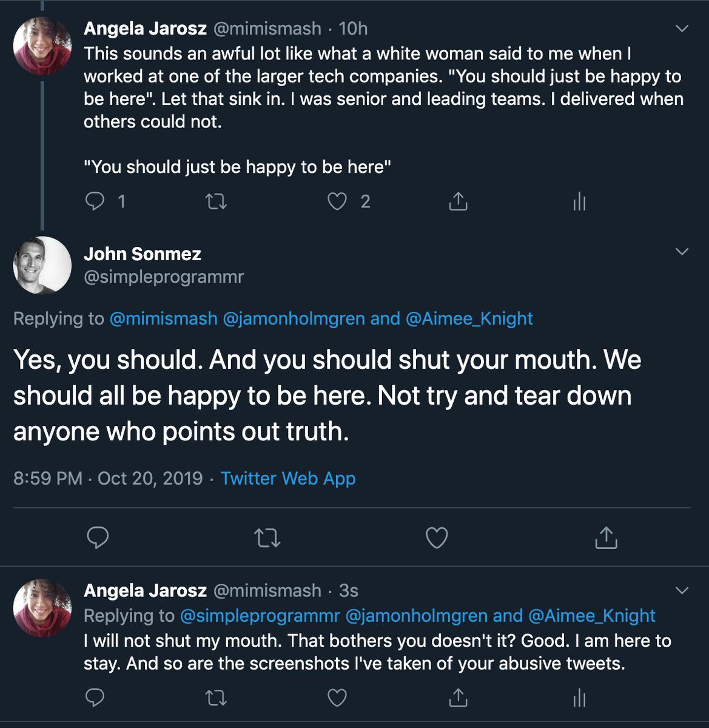This screenshot has width=709, height=728.
Task: Retweet Angela's latest reply tweet
Action: pyautogui.click(x=217, y=698)
